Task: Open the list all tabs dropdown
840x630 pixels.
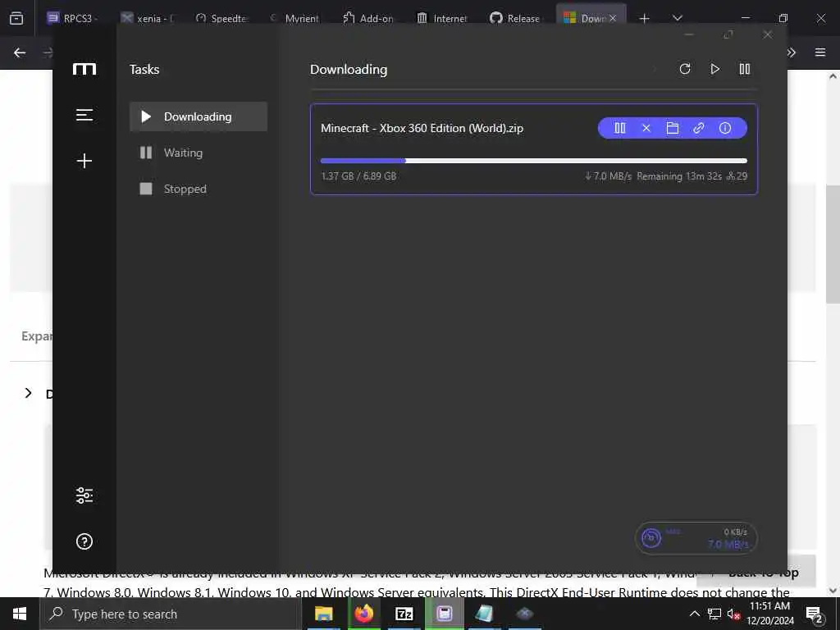Action: point(677,18)
